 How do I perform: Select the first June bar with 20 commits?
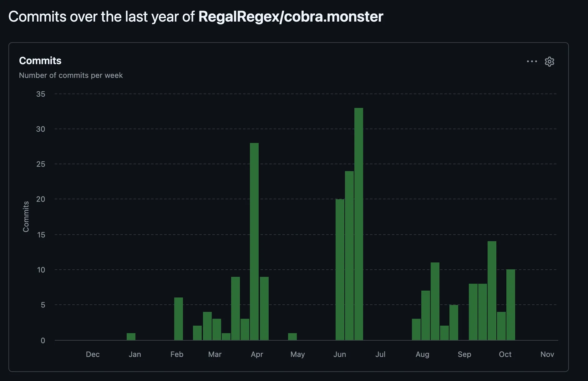[x=340, y=269]
